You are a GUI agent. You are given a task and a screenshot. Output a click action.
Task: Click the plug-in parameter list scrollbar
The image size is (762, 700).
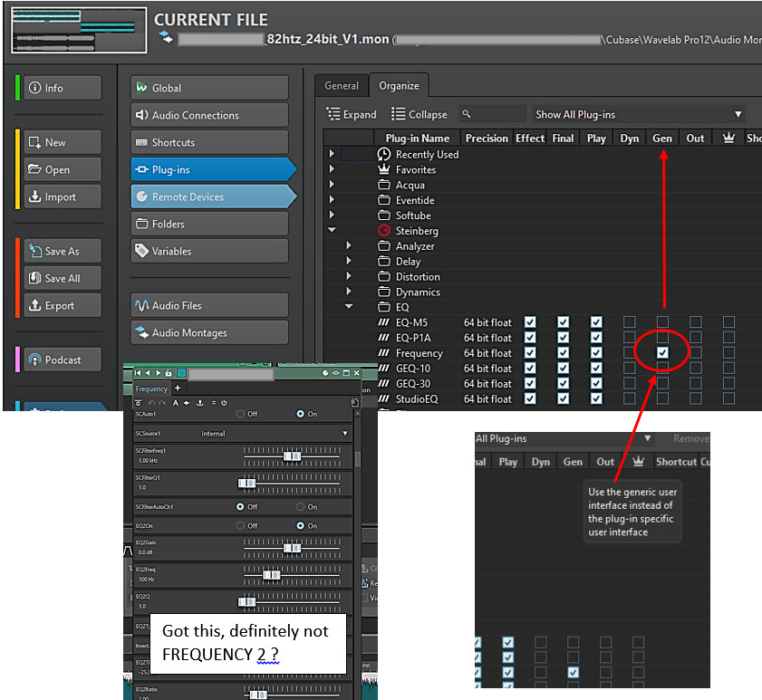tap(358, 458)
